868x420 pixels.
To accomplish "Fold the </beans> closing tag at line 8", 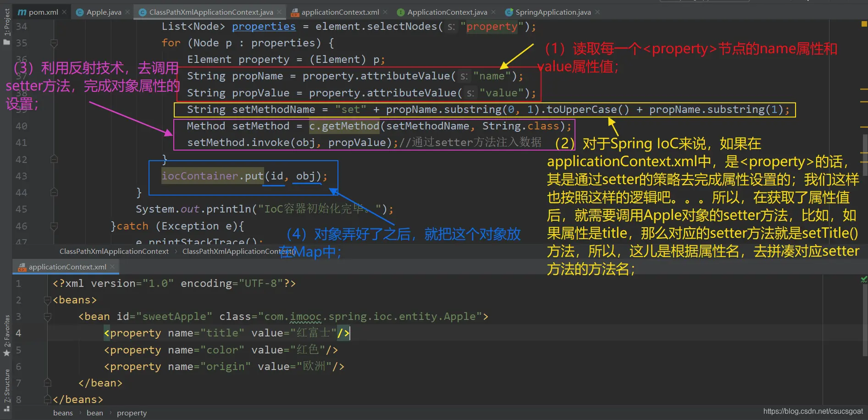I will tap(47, 399).
